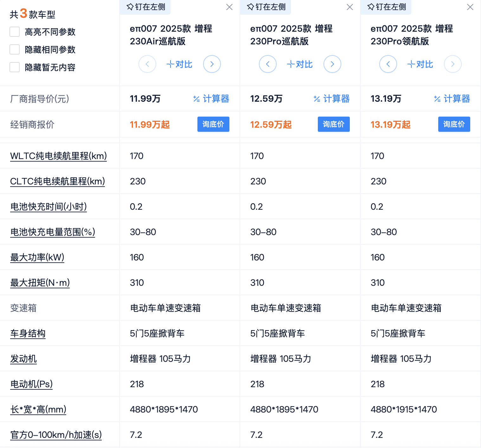The height and width of the screenshot is (448, 481).
Task: Pin the 230Pro领航版 column to the left
Action: pos(386,7)
